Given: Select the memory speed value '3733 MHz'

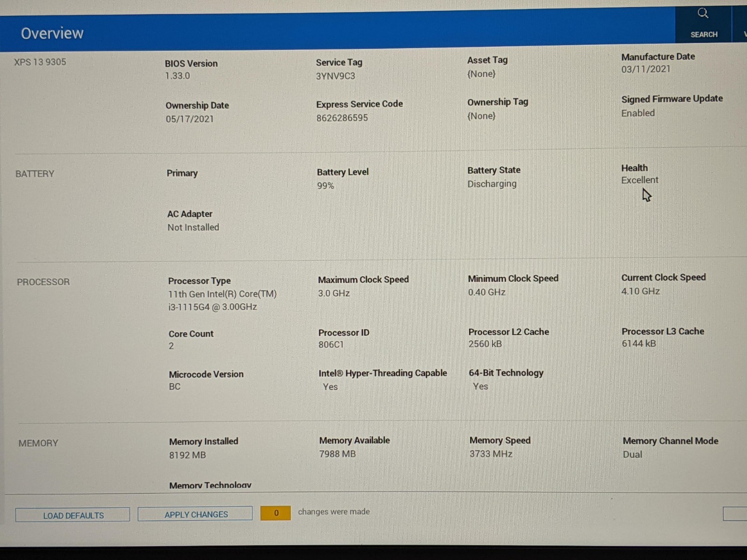Looking at the screenshot, I should coord(491,454).
